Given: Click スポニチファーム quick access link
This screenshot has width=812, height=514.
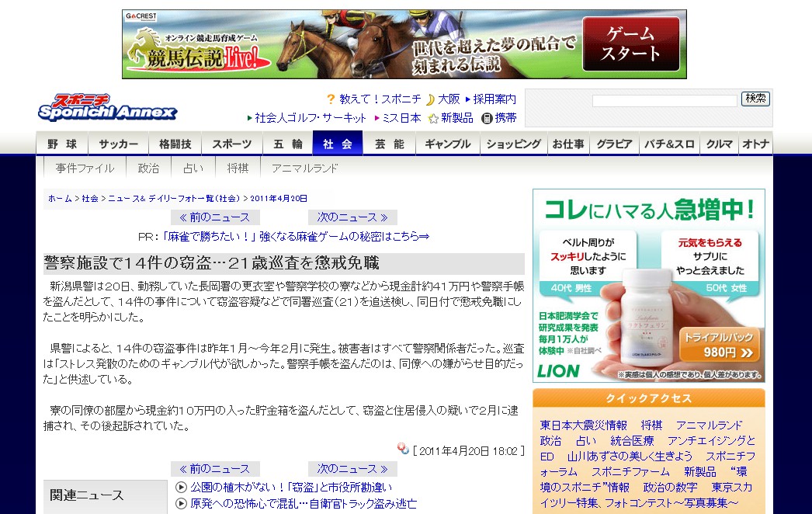Looking at the screenshot, I should click(630, 472).
